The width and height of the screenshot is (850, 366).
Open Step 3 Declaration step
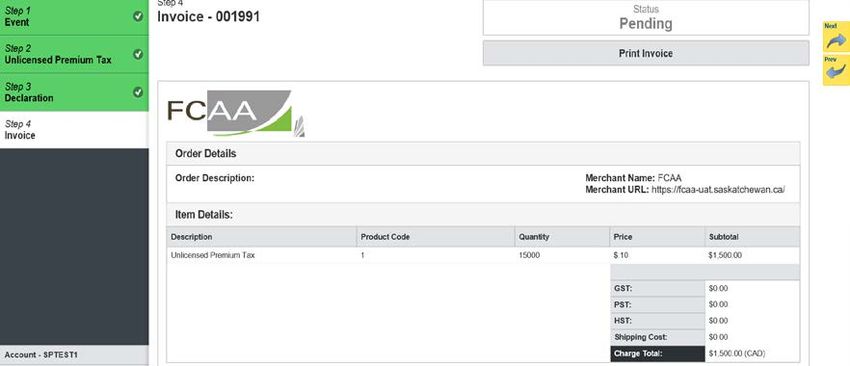[74, 92]
